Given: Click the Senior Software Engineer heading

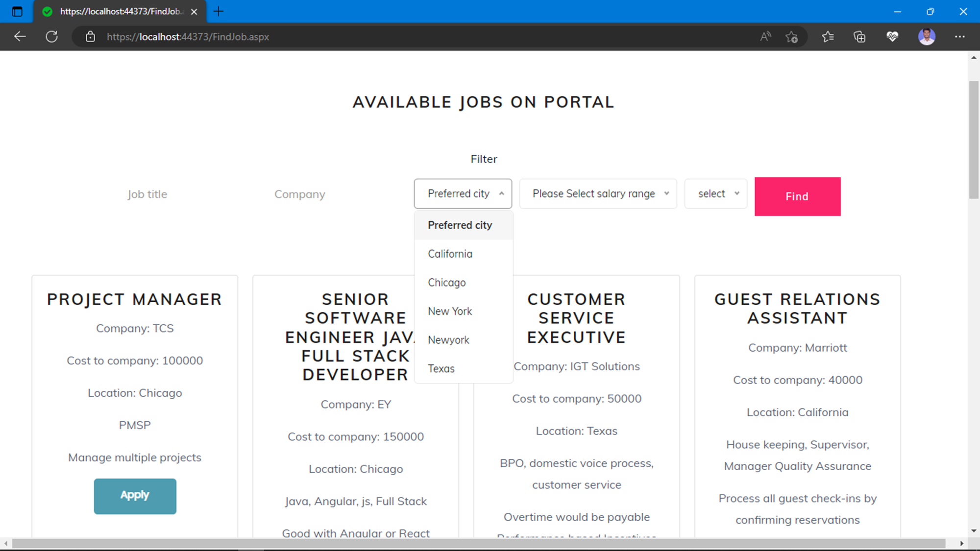Looking at the screenshot, I should point(350,337).
